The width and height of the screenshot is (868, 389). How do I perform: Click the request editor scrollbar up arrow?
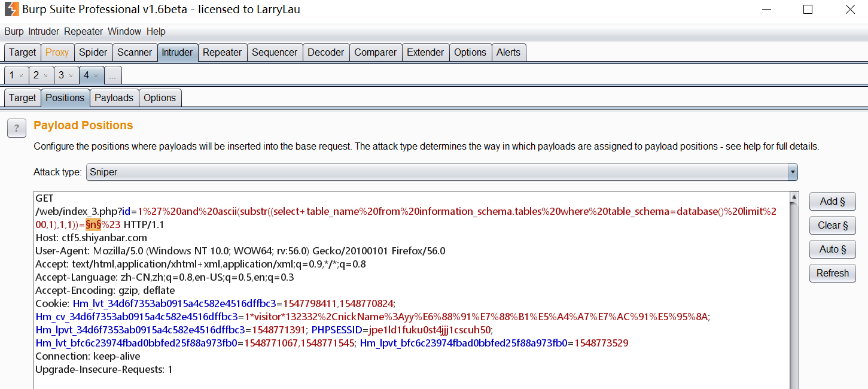pyautogui.click(x=794, y=197)
